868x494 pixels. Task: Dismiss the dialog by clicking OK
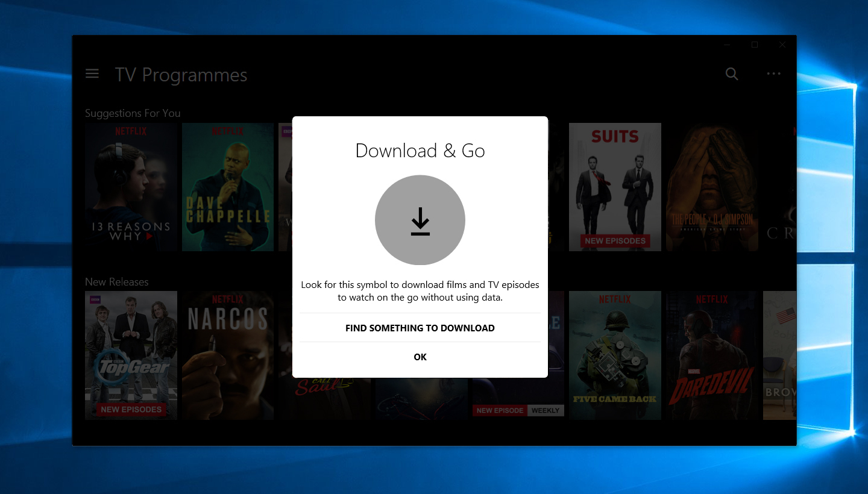(x=420, y=357)
